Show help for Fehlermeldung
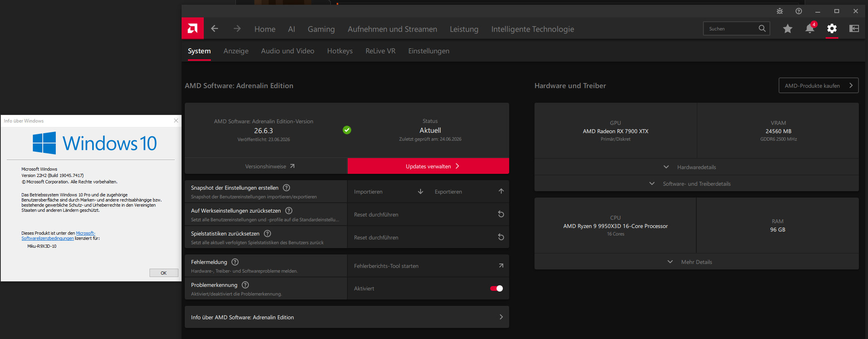868x339 pixels. coord(235,262)
